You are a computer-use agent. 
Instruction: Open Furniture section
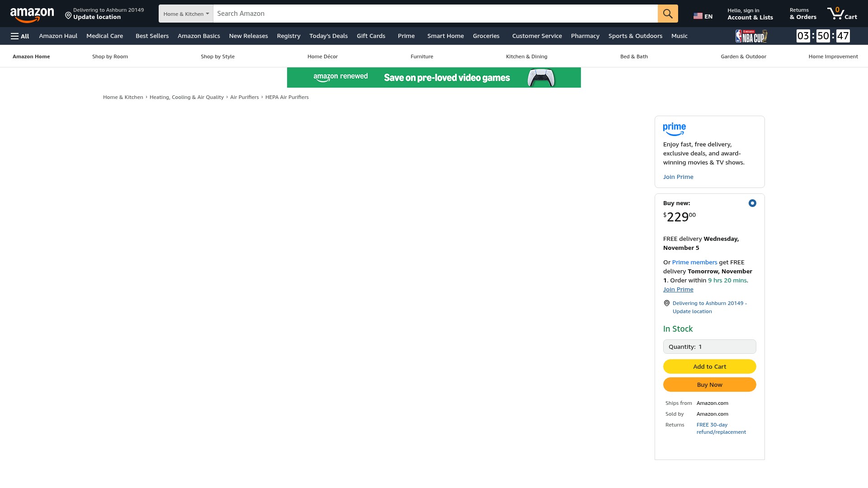[x=422, y=56]
